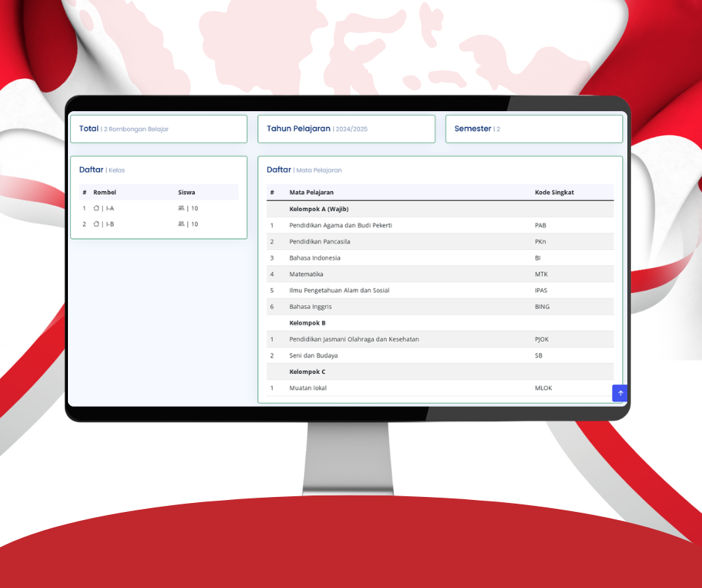The image size is (702, 588).
Task: Click the Mata Pelajaran column header
Action: [311, 193]
